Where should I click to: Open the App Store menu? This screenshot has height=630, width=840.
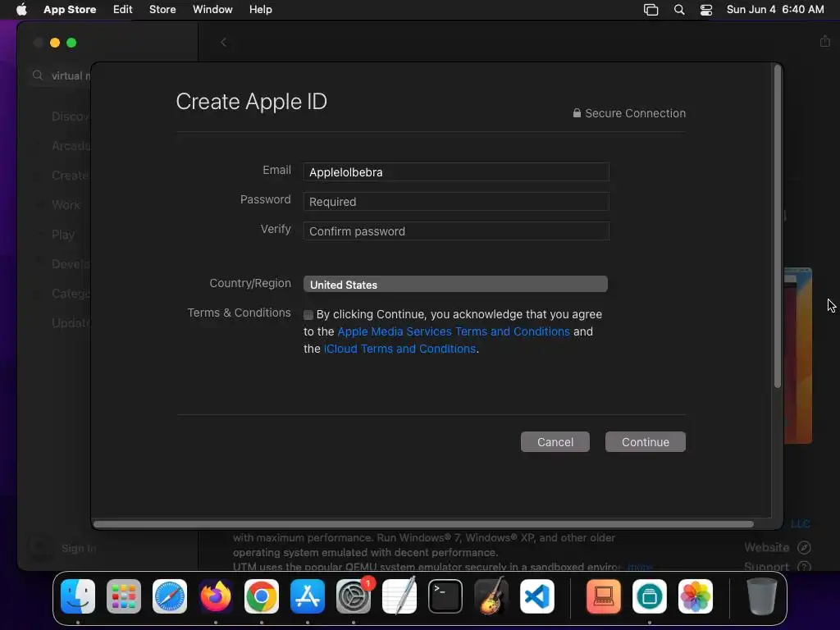70,10
